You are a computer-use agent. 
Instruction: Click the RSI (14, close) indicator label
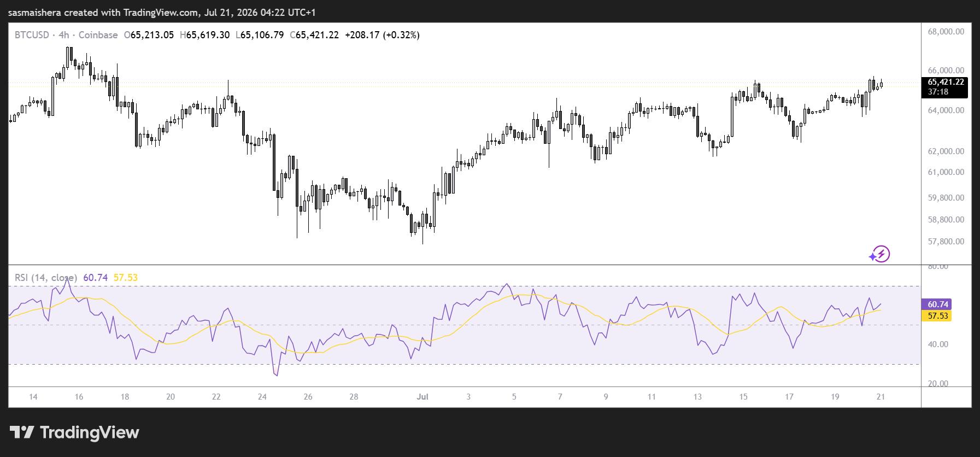pyautogui.click(x=46, y=278)
